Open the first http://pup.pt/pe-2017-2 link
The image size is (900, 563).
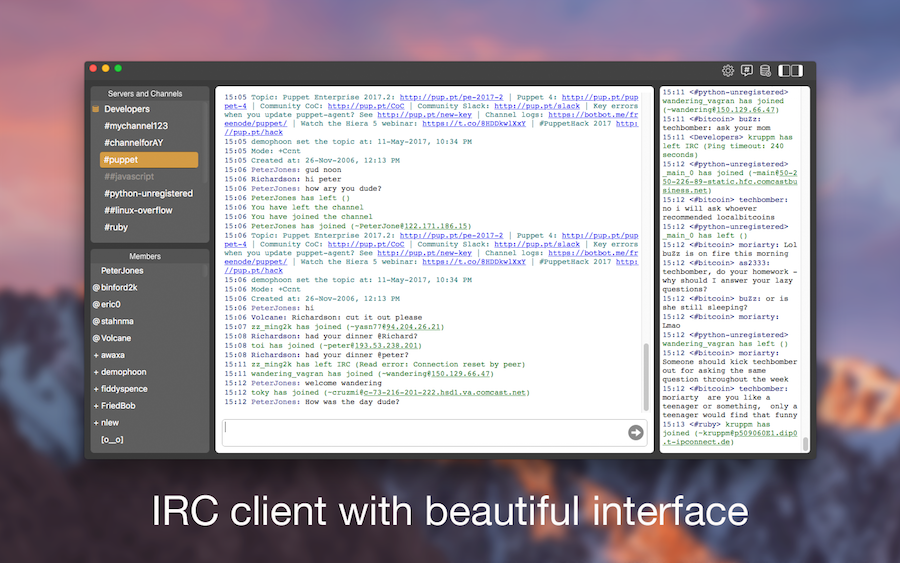[451, 98]
